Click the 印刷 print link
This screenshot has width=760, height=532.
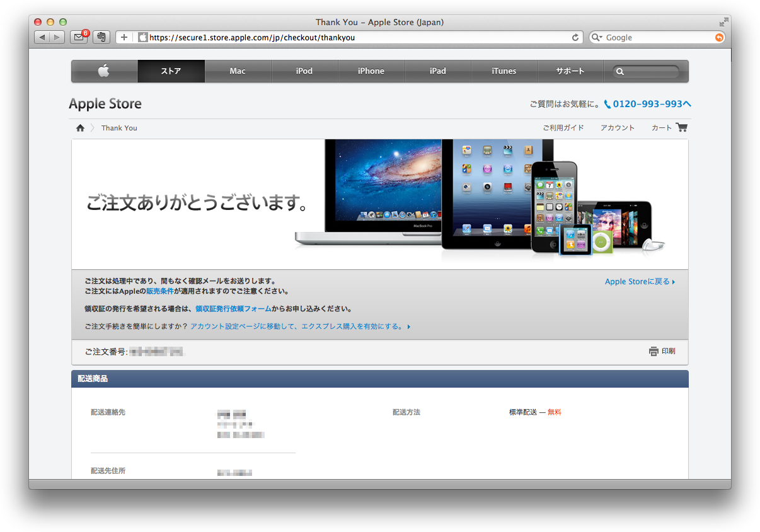[669, 352]
